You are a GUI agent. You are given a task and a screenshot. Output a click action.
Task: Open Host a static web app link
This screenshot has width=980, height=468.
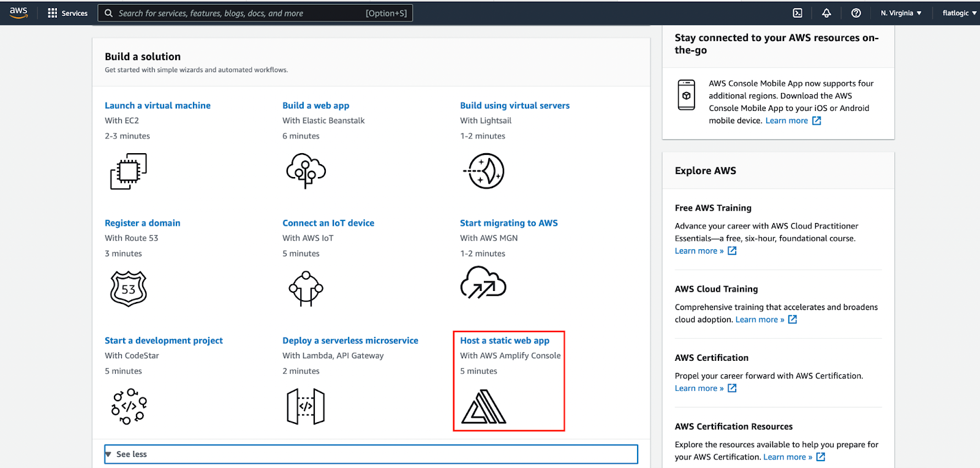point(505,341)
